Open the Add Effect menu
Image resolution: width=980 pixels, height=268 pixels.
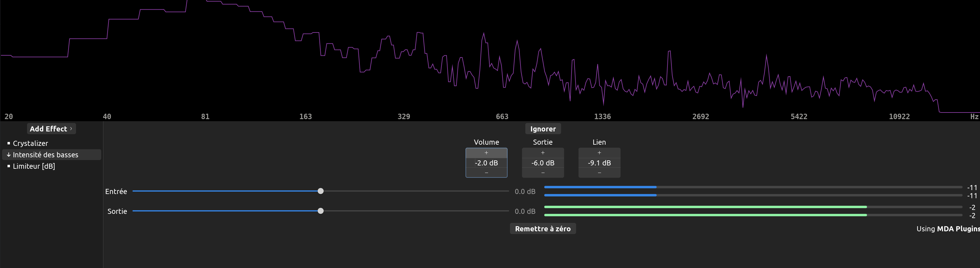[51, 129]
